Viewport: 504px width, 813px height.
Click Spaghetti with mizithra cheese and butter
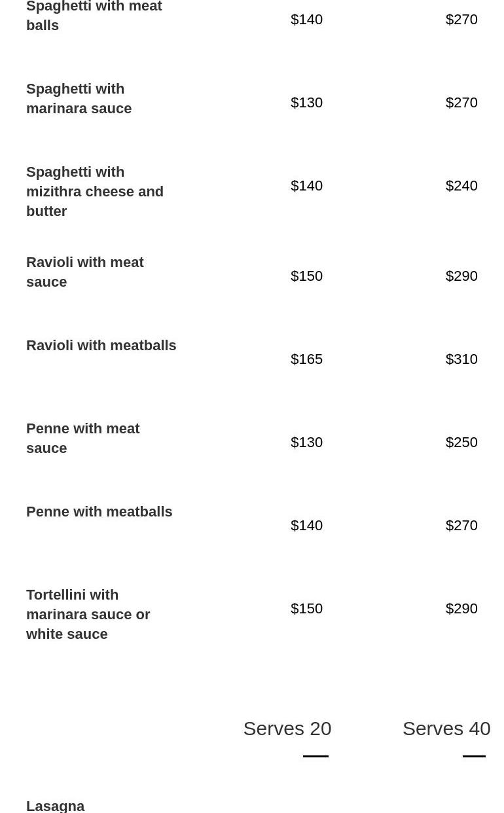95,191
